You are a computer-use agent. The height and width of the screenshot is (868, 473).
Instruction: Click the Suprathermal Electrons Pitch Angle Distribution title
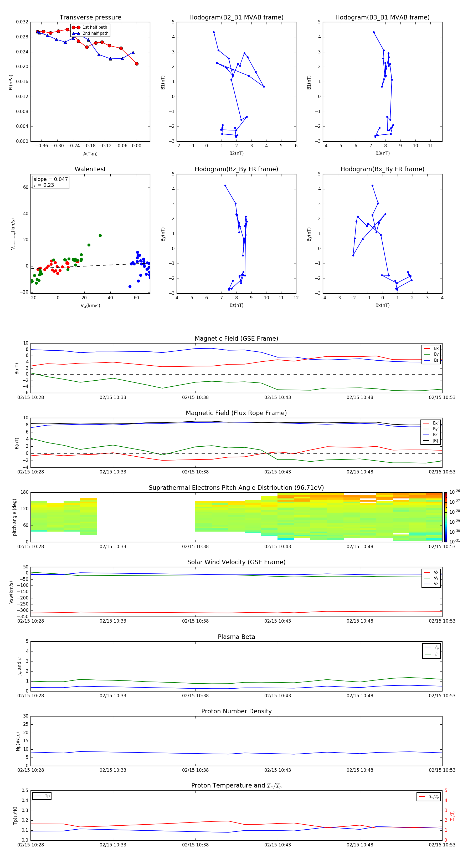(236, 488)
